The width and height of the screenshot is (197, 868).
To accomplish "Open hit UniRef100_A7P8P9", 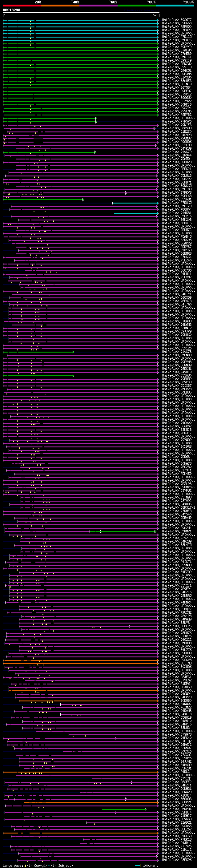I will 177,30.
